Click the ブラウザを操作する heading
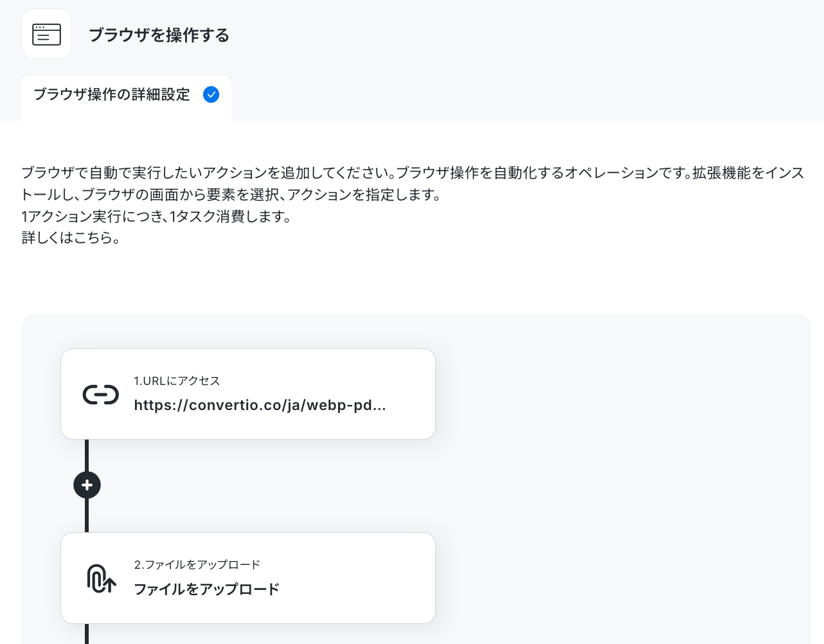Viewport: 824px width, 644px height. 159,35
